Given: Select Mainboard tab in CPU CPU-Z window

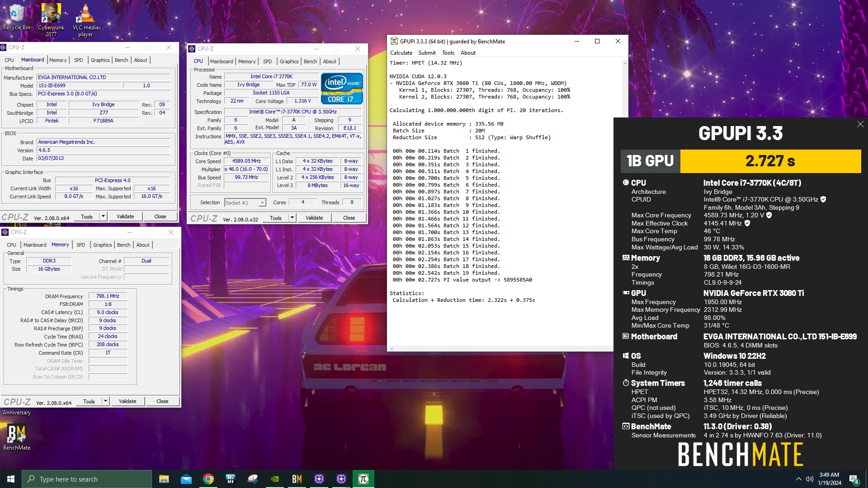Looking at the screenshot, I should tap(222, 61).
